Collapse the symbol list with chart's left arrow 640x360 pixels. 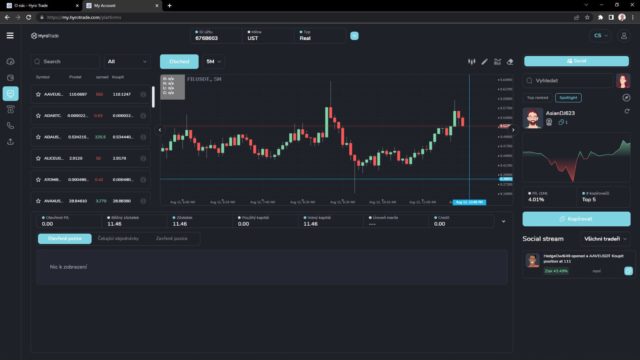pos(160,130)
